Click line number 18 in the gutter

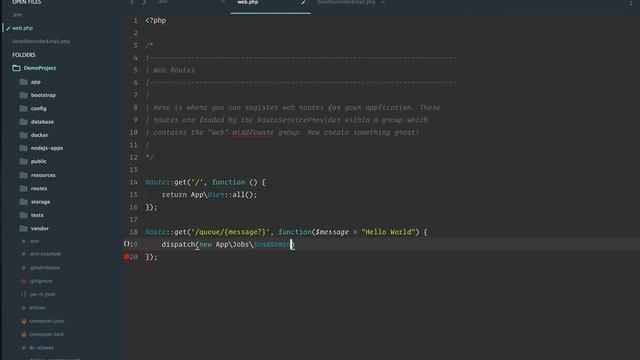[x=133, y=232]
